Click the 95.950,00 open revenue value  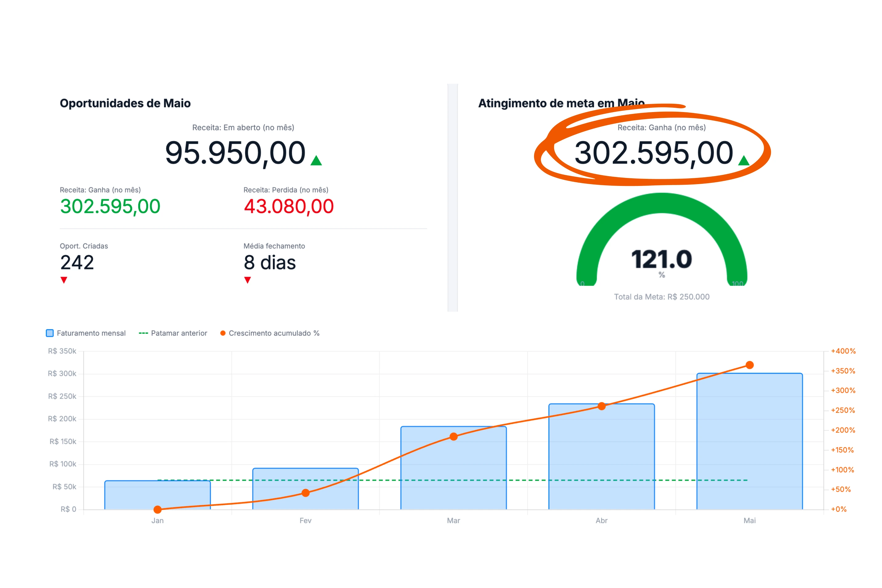235,153
